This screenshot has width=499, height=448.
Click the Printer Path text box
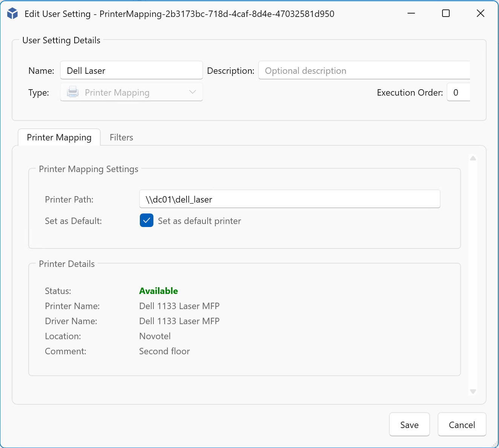coord(289,199)
